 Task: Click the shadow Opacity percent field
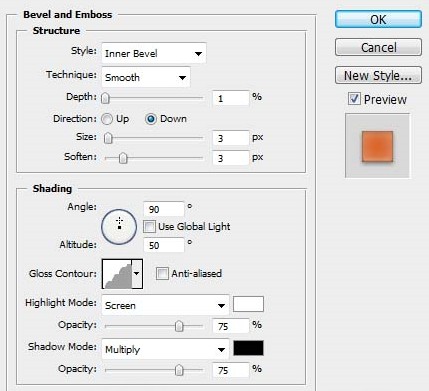tap(231, 370)
